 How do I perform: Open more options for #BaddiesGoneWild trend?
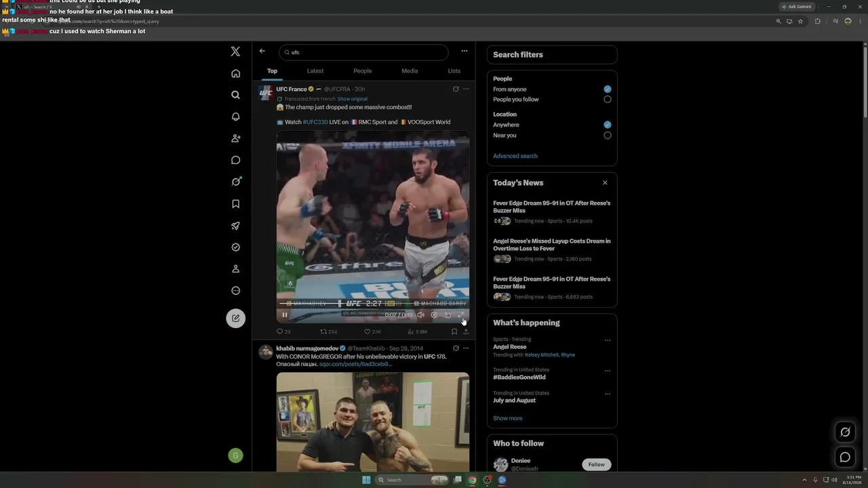(x=608, y=371)
